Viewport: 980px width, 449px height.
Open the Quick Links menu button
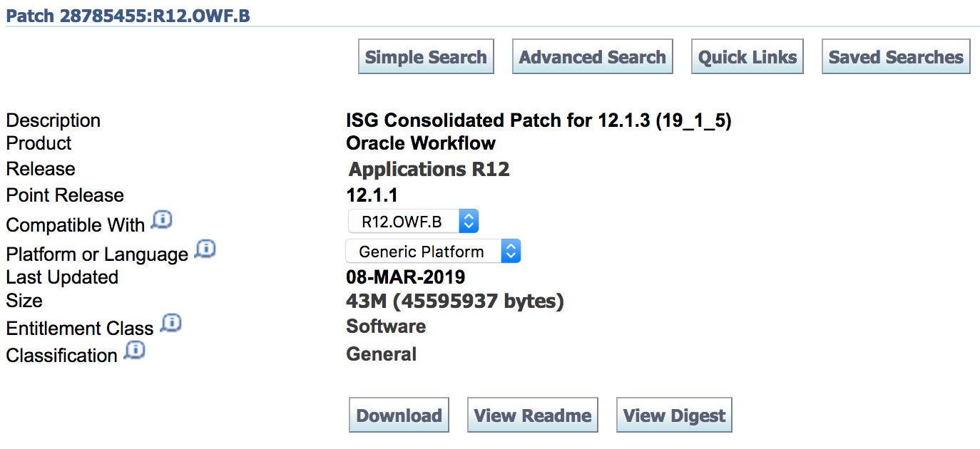[x=747, y=57]
